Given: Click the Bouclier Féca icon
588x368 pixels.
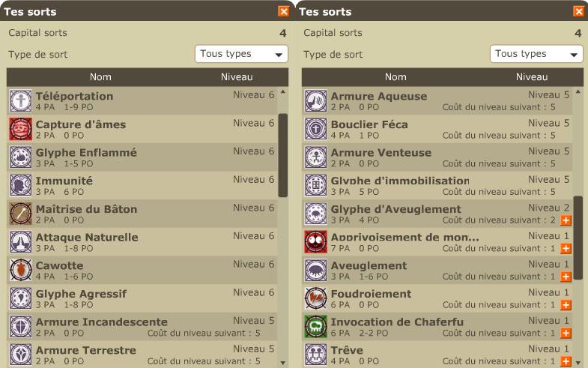Looking at the screenshot, I should [x=316, y=129].
